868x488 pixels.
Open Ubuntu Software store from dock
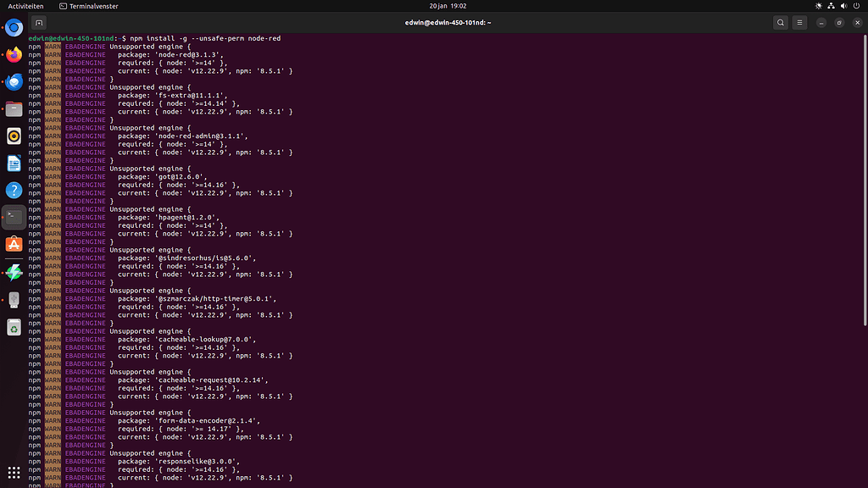14,244
